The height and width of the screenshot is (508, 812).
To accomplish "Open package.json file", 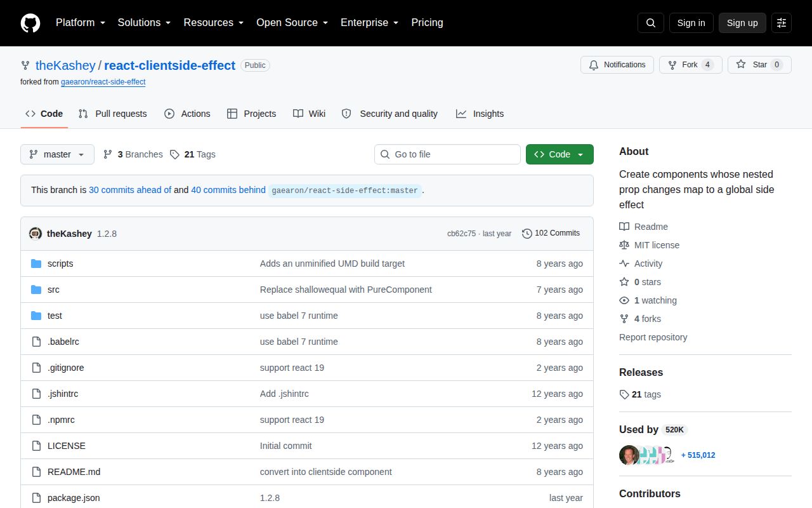I will click(74, 498).
